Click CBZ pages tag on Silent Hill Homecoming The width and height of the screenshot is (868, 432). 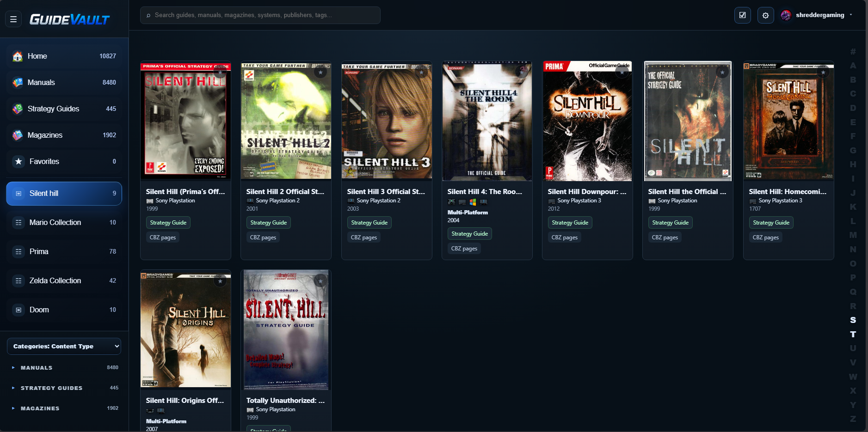point(766,237)
